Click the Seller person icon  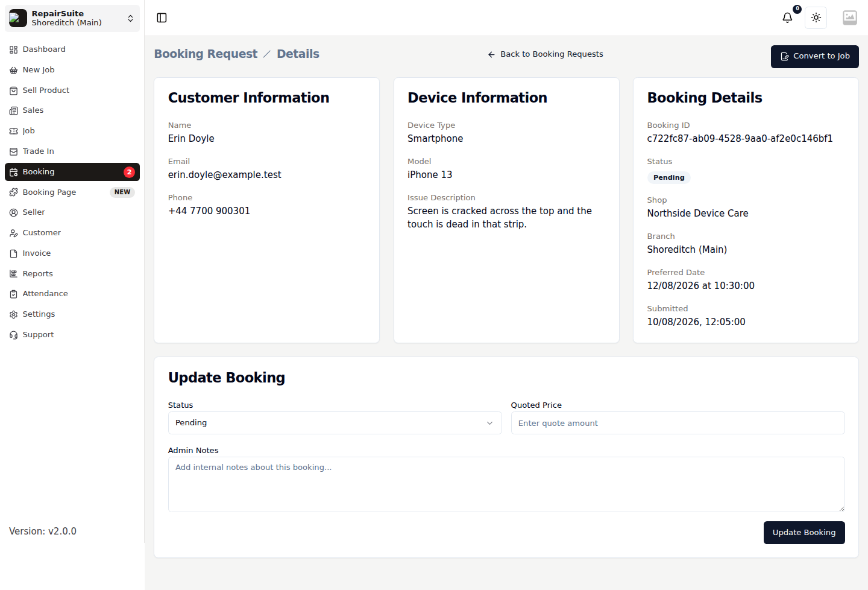tap(13, 212)
